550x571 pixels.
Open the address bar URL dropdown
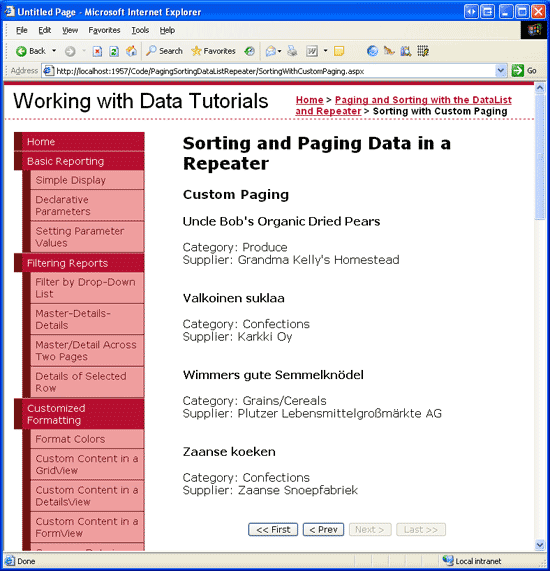(x=501, y=70)
